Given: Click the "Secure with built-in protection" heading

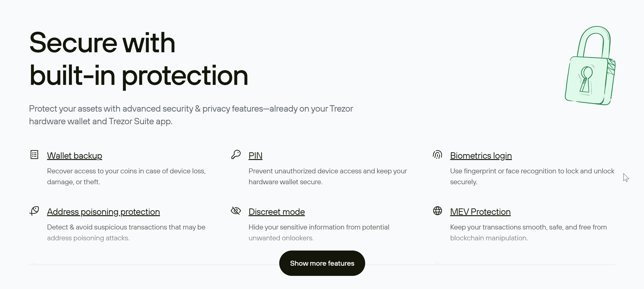Looking at the screenshot, I should 138,59.
